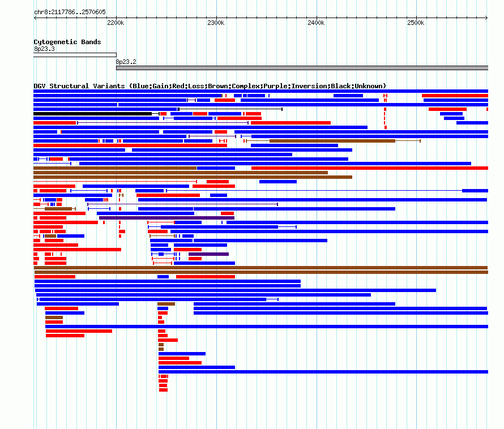Select the longest purple inversion bar
504x429 pixels.
[167, 218]
